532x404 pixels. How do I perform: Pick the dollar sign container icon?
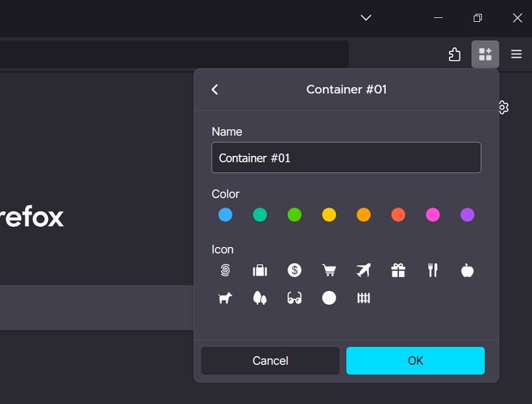point(295,270)
